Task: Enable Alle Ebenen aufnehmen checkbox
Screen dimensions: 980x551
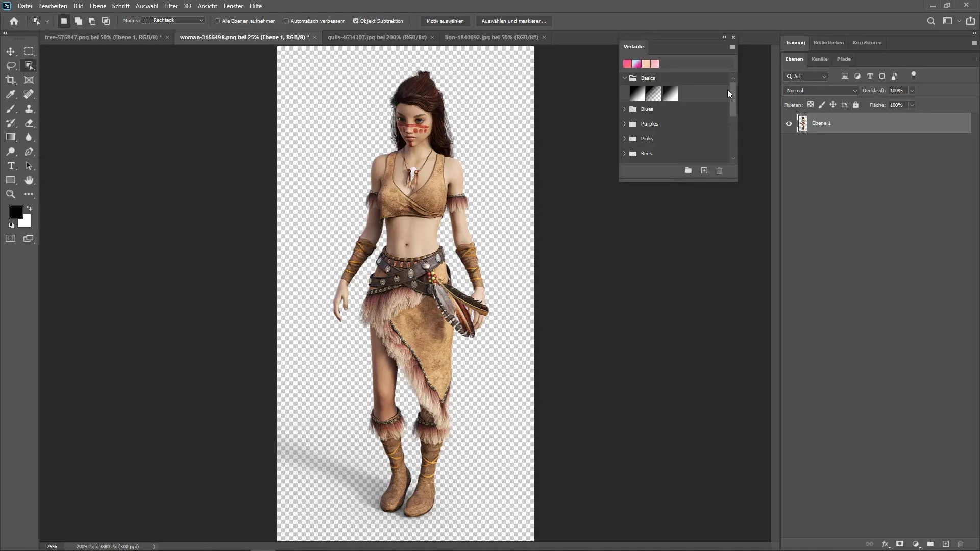Action: click(x=217, y=21)
